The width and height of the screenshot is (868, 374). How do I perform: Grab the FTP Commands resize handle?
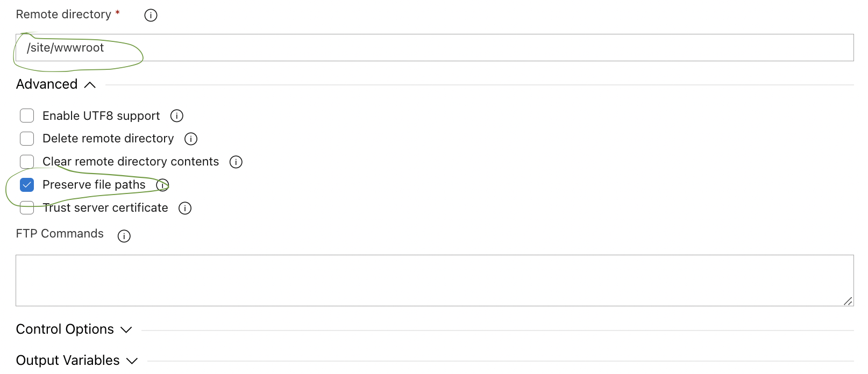848,301
